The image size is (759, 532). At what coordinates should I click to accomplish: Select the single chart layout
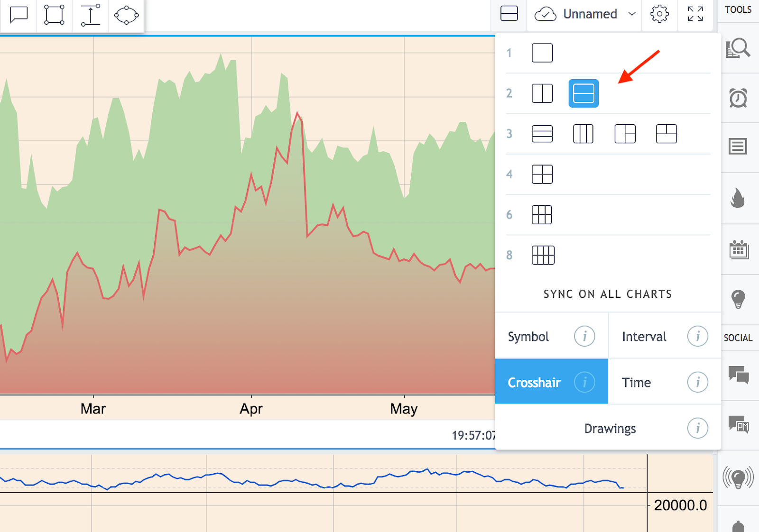[x=542, y=53]
